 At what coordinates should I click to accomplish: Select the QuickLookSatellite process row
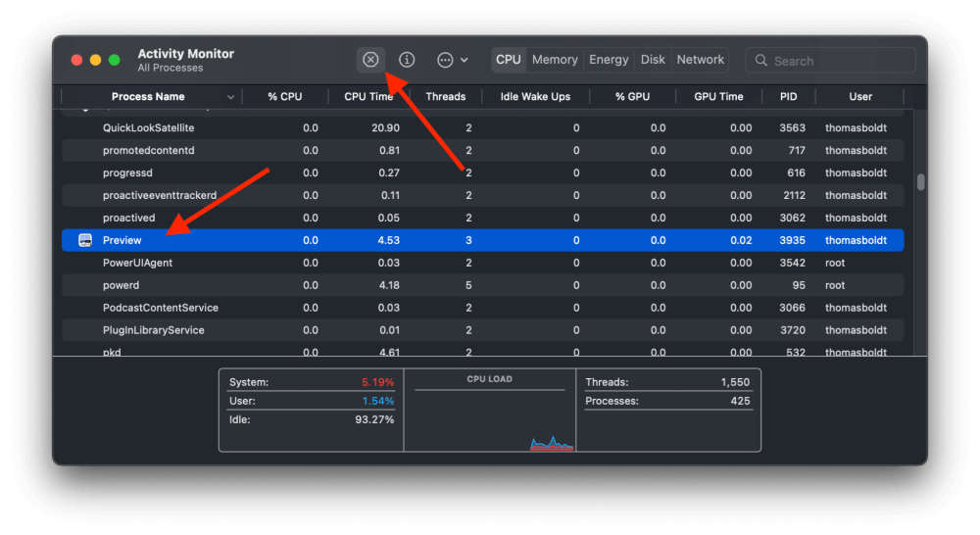482,128
